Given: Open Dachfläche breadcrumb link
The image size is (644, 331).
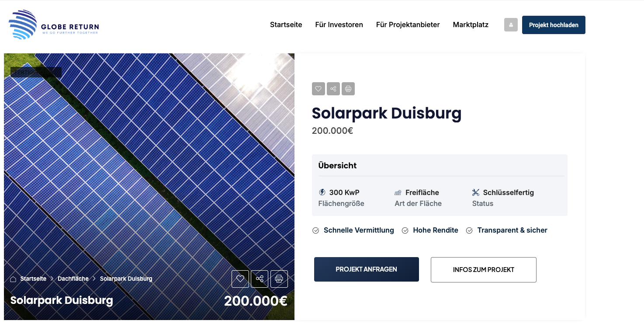Looking at the screenshot, I should click(73, 279).
